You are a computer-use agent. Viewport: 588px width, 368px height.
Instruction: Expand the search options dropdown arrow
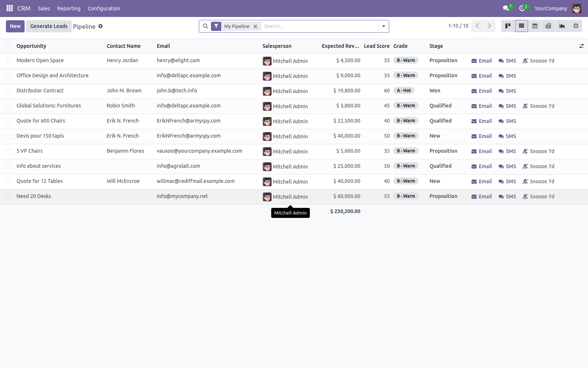pos(383,26)
